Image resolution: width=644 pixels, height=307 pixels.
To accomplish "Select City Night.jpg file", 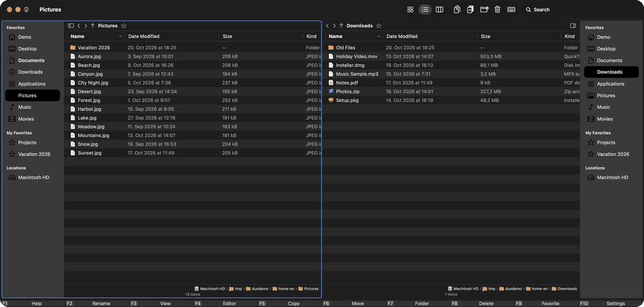I will tap(193, 82).
